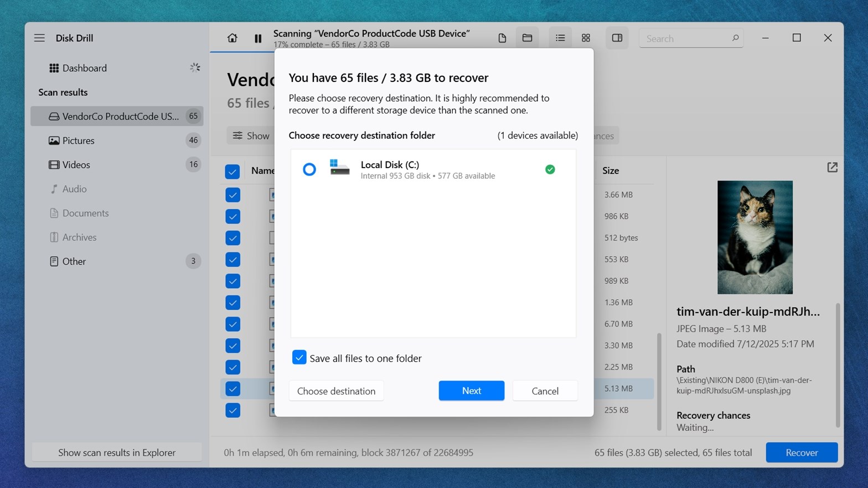Select list view layout icon
Viewport: 868px width, 488px height.
coord(560,38)
